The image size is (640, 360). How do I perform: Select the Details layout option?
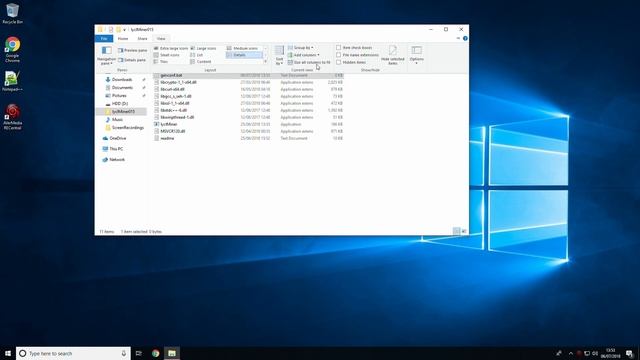click(x=244, y=55)
